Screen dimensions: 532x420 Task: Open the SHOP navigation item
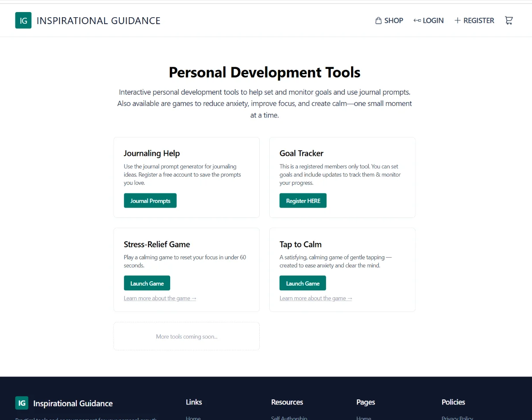tap(393, 21)
